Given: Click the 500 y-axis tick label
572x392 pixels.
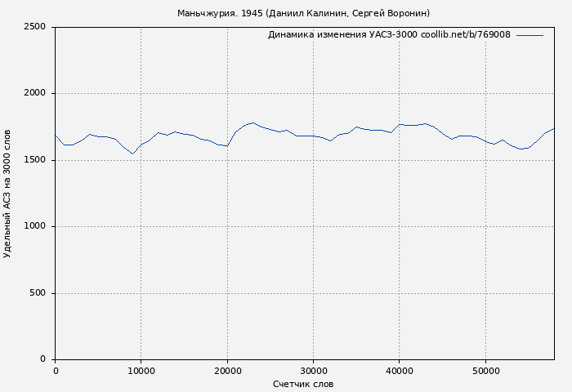Looking at the screenshot, I should click(x=38, y=293).
